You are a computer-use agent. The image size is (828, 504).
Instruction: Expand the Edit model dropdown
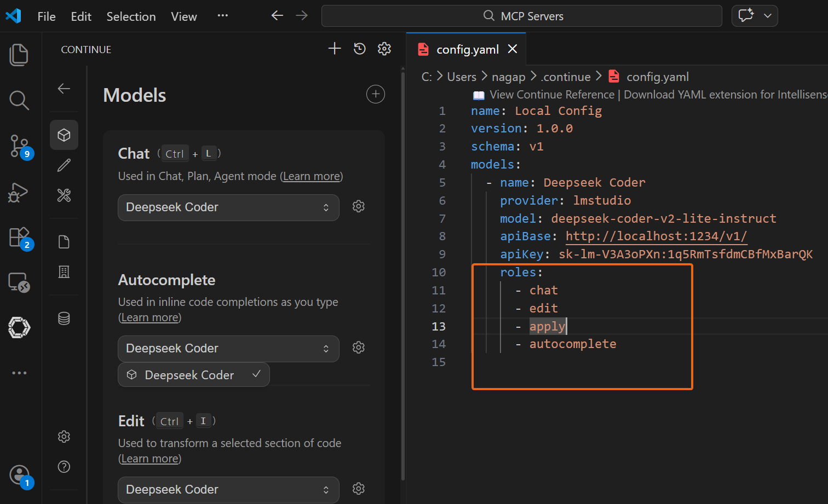tap(228, 490)
